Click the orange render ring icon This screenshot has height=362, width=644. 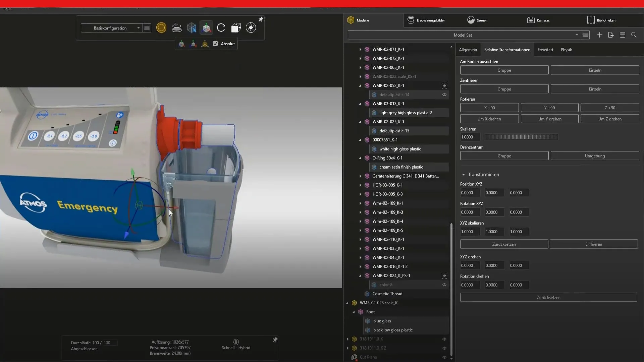click(161, 28)
